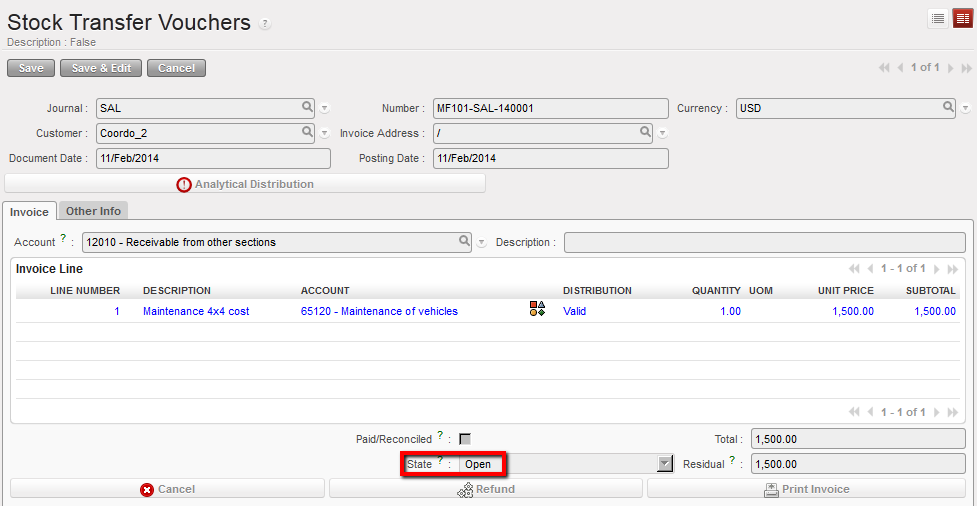This screenshot has height=506, width=977.
Task: Open the Maintenance 4x4 cost line
Action: [x=196, y=311]
